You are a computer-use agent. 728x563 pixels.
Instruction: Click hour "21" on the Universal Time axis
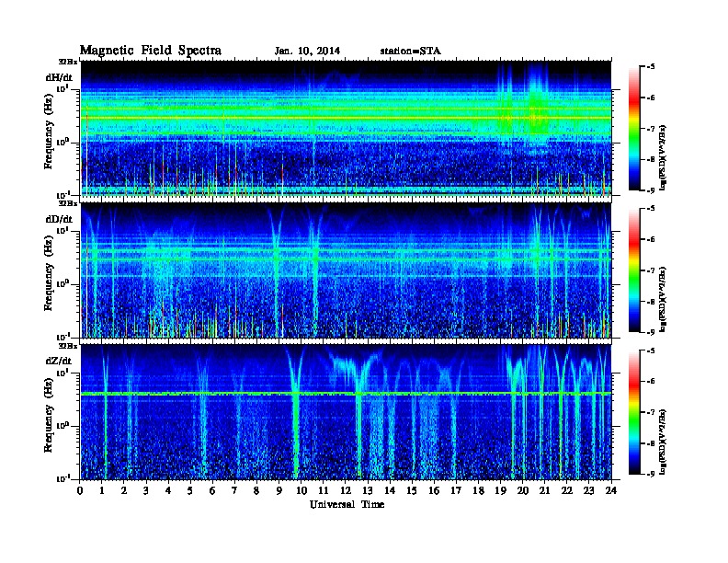coord(544,490)
